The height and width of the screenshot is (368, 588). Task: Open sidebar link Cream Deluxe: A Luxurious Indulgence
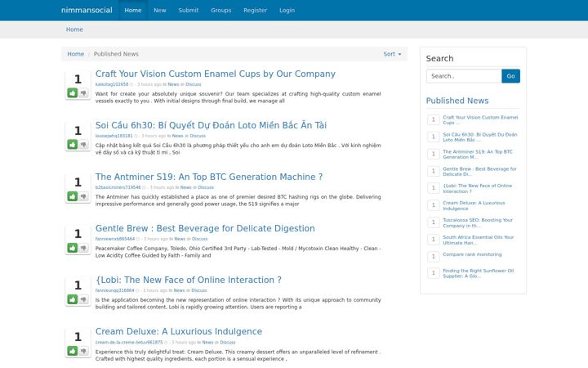click(x=474, y=206)
